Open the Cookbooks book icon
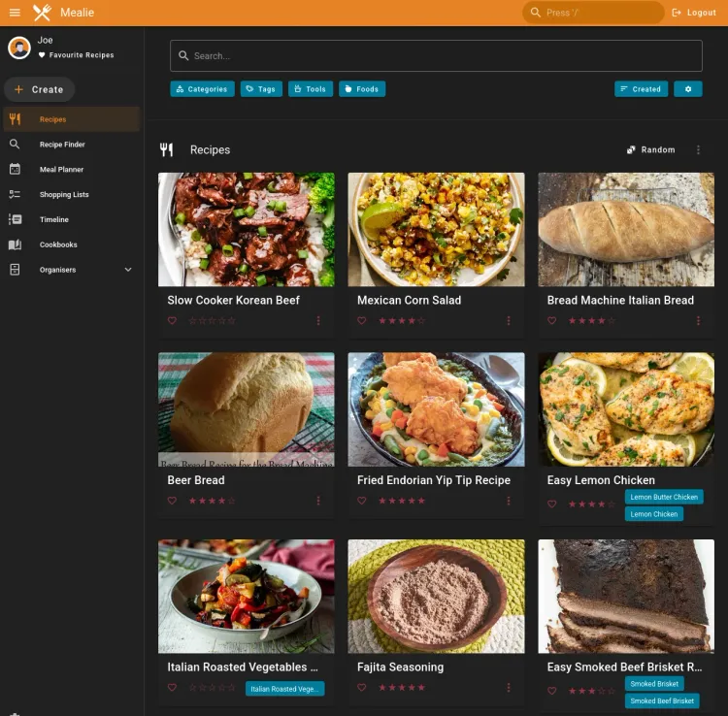 pyautogui.click(x=15, y=244)
